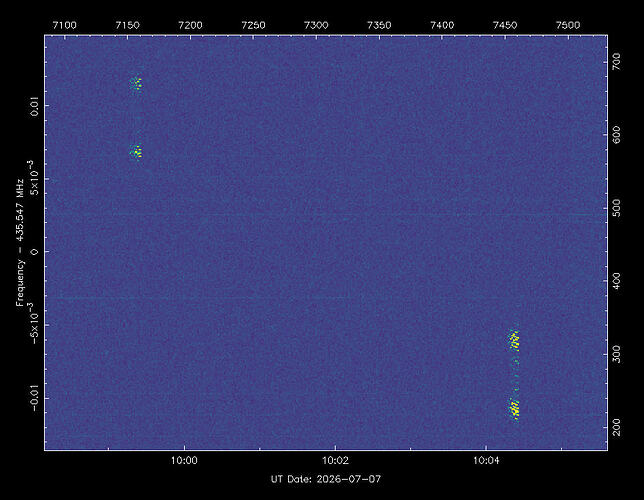The width and height of the screenshot is (644, 500).
Task: Click the 10:02 time axis label
Action: [x=335, y=461]
